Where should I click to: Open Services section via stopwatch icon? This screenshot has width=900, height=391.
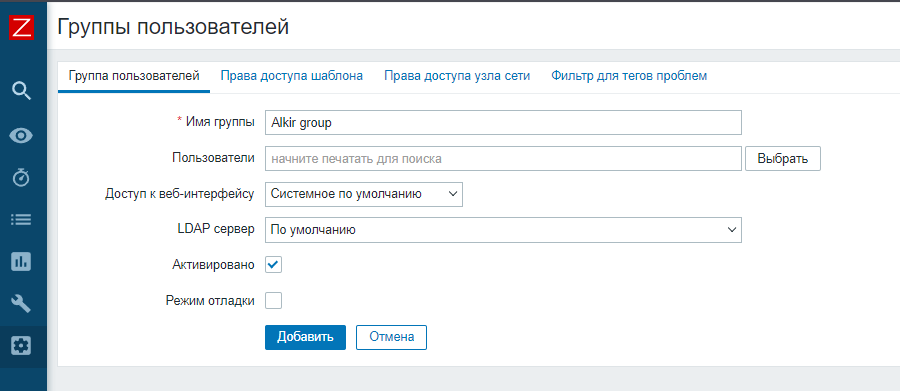[21, 177]
